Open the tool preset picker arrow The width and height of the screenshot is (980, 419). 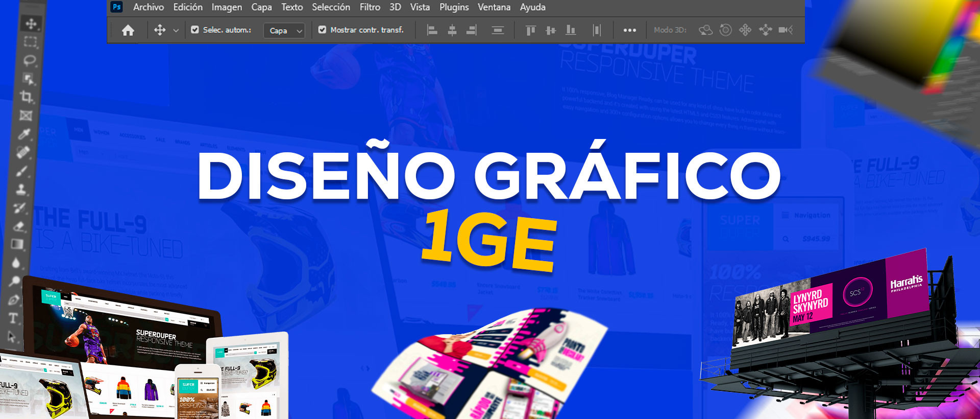coord(176,31)
